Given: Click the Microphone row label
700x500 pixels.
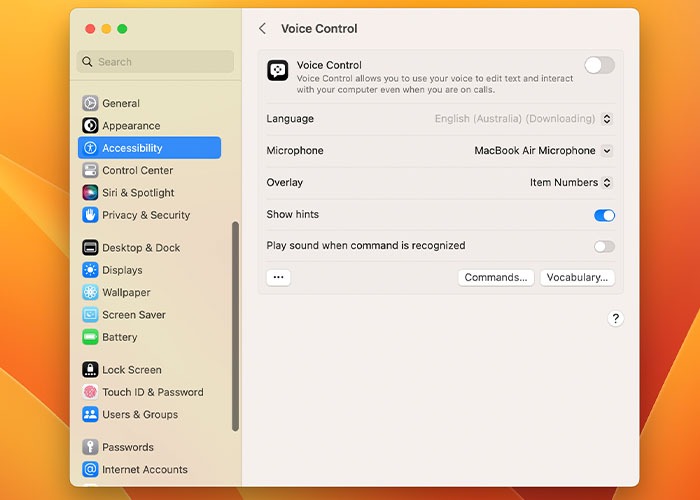Looking at the screenshot, I should pos(295,150).
